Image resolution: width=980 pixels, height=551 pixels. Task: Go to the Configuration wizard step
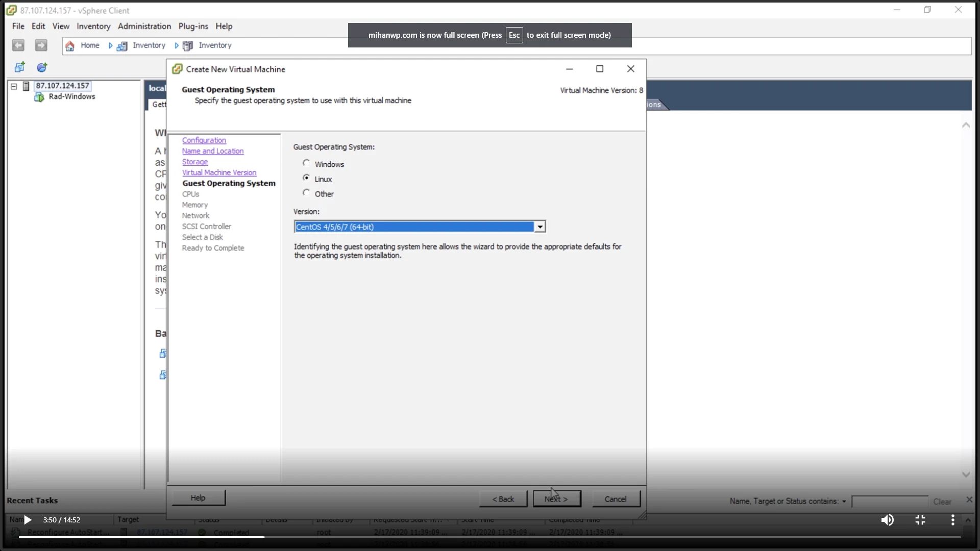click(204, 140)
